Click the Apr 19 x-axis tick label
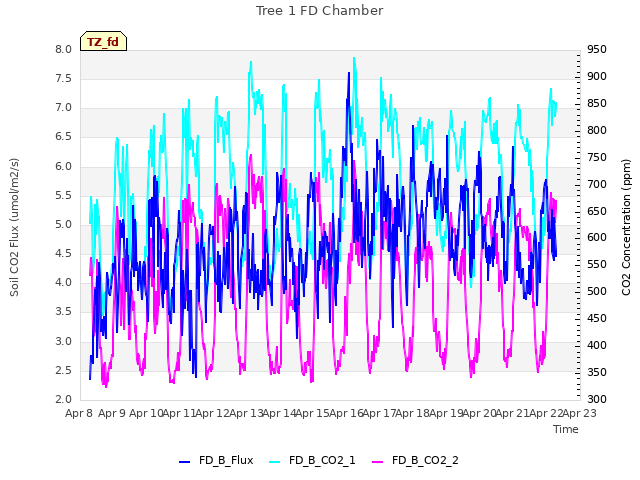The width and height of the screenshot is (640, 480). tap(446, 413)
